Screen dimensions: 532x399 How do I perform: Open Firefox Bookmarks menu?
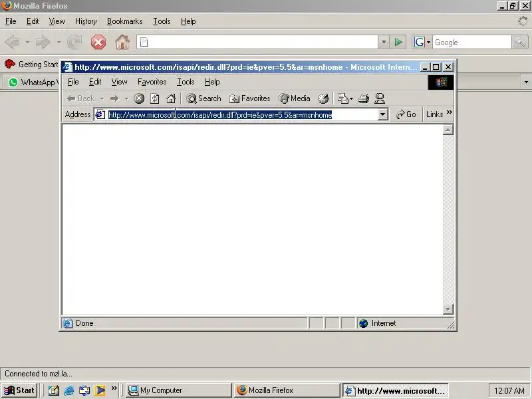[124, 21]
